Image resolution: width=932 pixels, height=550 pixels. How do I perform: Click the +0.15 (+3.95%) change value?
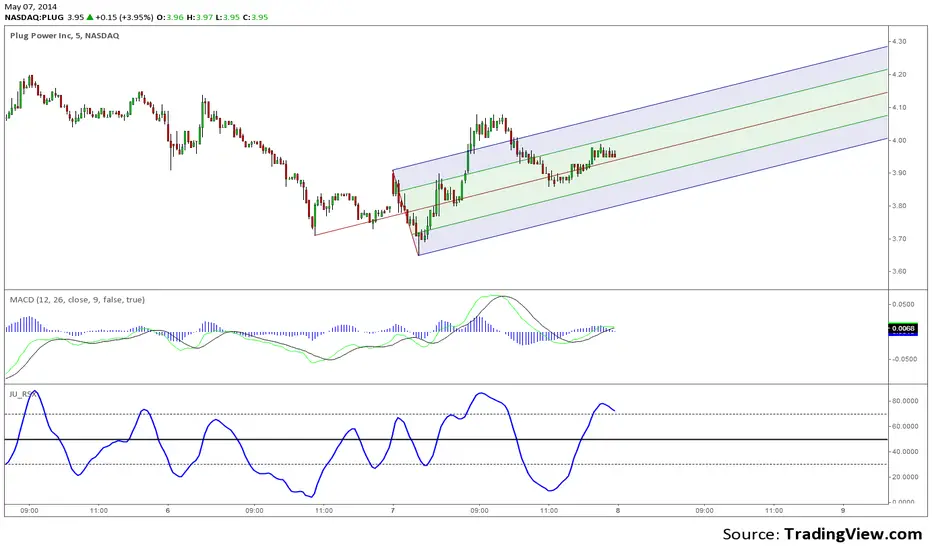click(x=124, y=17)
